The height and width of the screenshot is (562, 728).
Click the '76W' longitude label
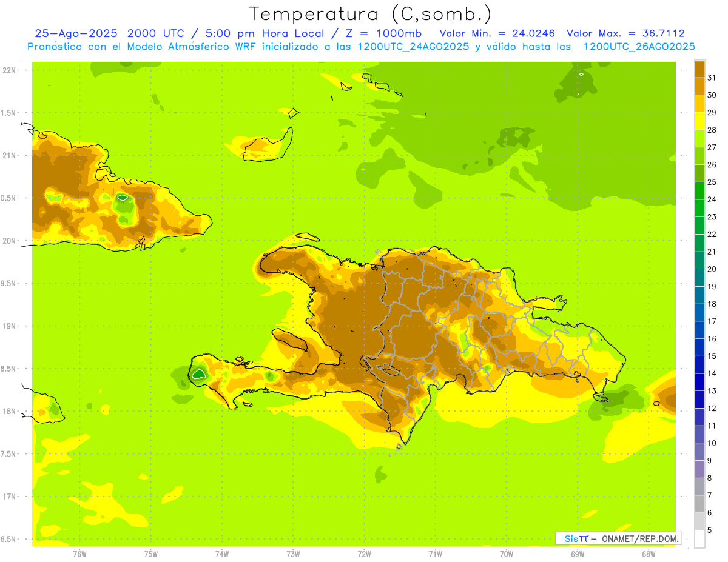79,554
